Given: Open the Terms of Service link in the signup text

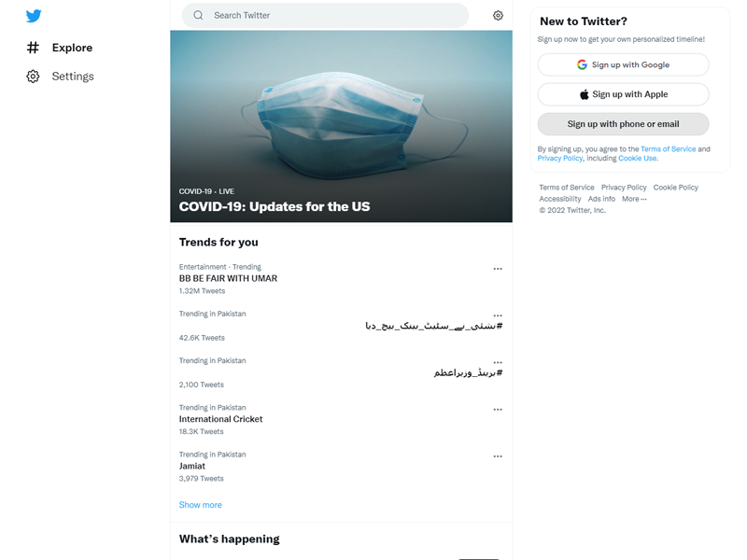Looking at the screenshot, I should 668,149.
